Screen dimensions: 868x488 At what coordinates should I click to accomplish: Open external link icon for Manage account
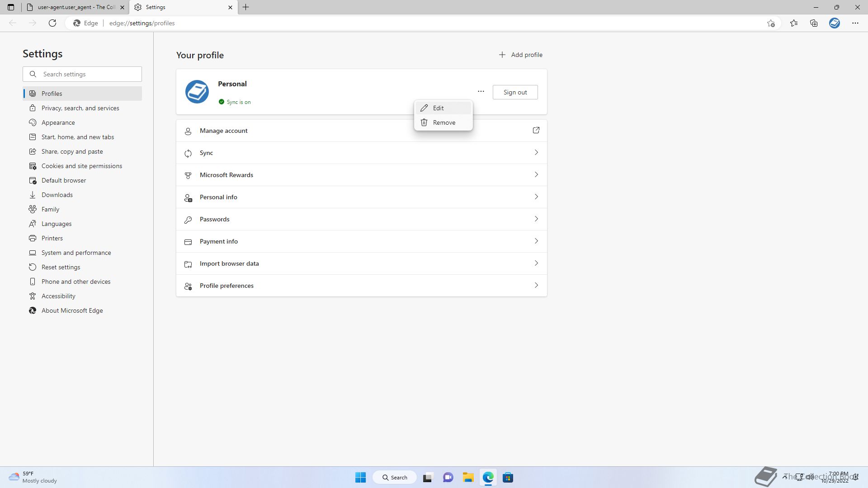point(536,131)
